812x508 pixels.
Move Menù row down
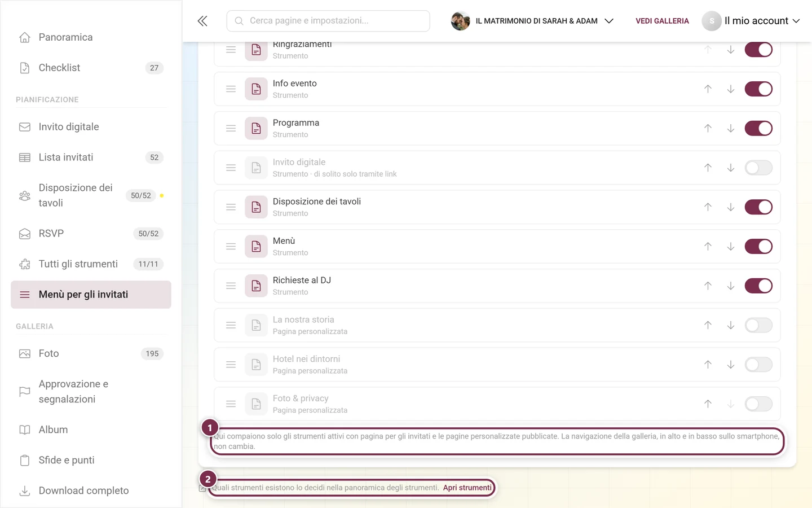730,247
